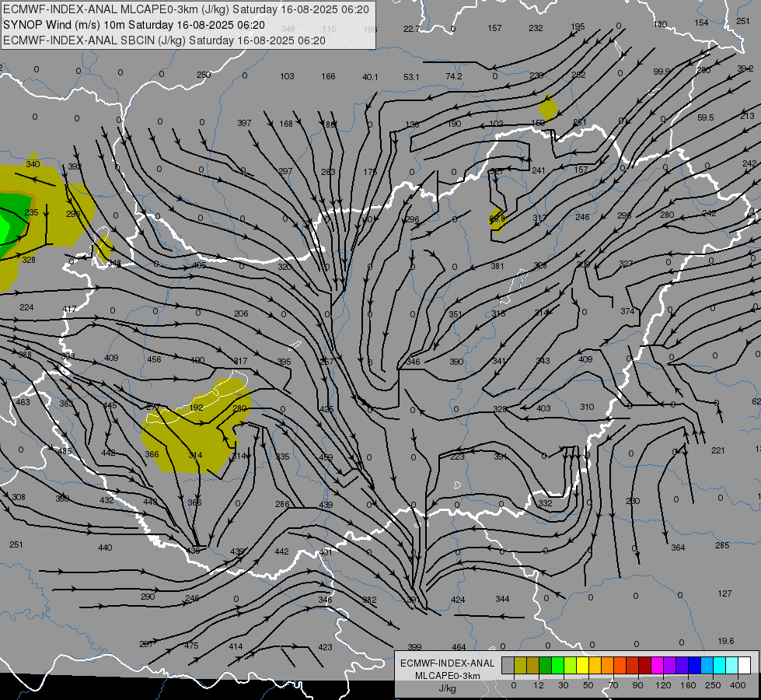Click the J/kg unit label in the legend

[447, 688]
